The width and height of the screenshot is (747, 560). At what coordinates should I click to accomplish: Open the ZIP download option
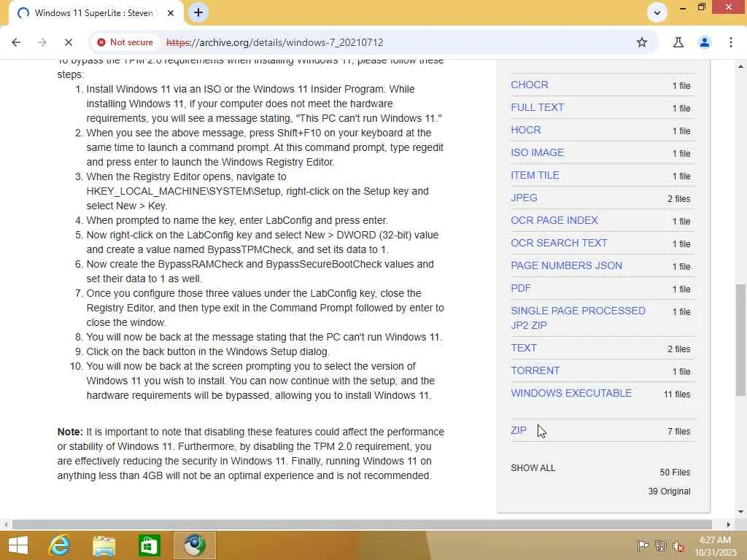coord(519,430)
